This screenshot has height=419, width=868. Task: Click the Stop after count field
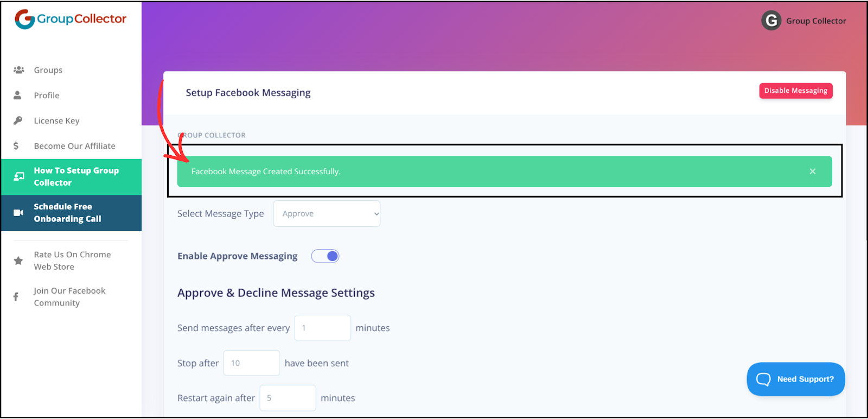click(252, 363)
